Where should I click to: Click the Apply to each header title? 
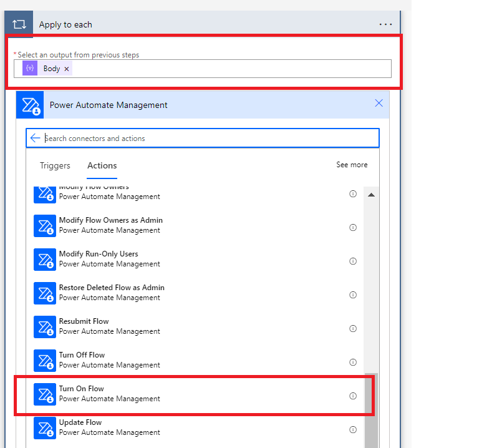65,25
